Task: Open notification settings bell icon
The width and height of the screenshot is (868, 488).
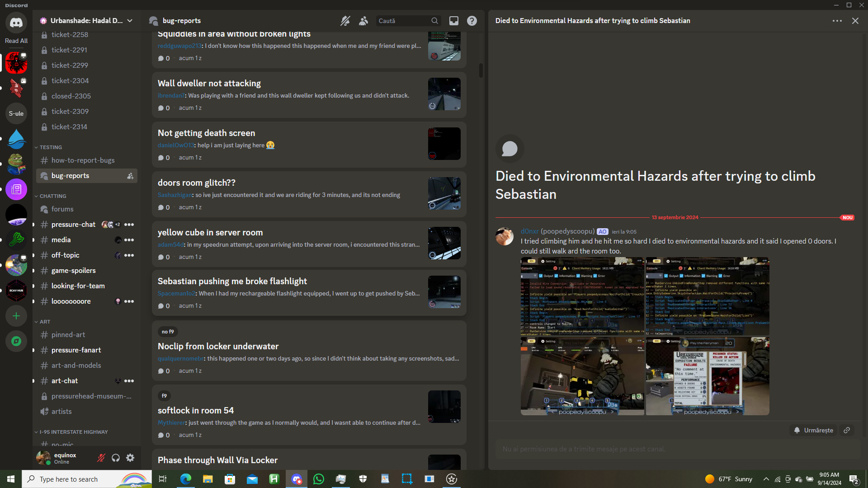Action: [345, 21]
